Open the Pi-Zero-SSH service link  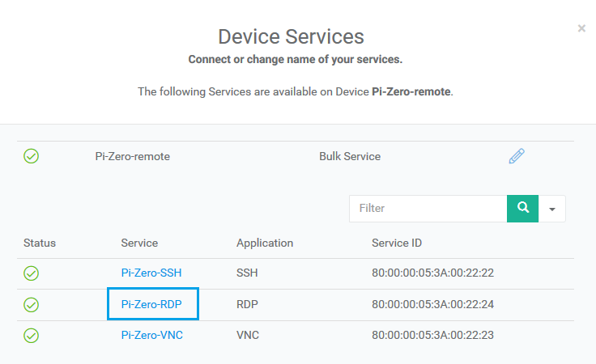(151, 273)
